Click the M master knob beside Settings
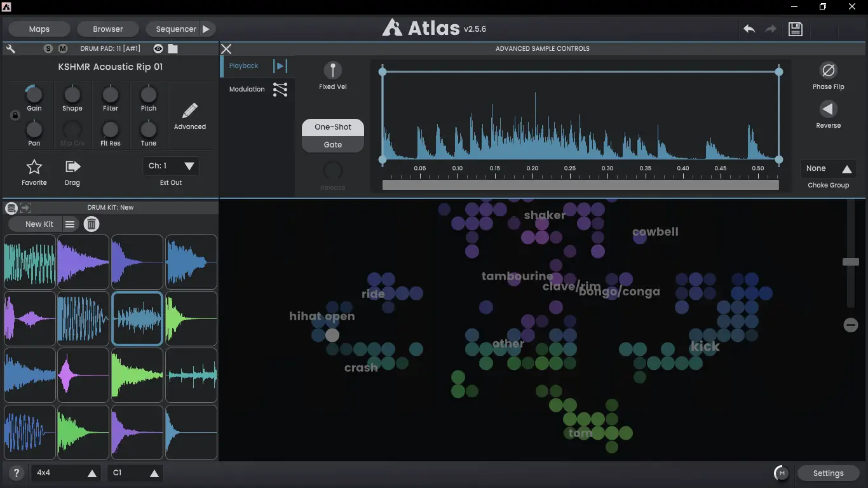Image resolution: width=868 pixels, height=488 pixels. [x=782, y=473]
